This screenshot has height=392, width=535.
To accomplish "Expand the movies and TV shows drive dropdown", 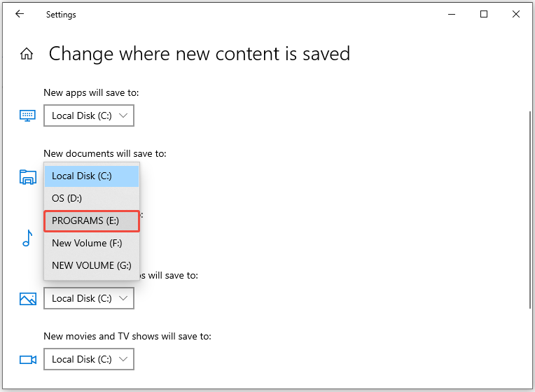I will [89, 359].
